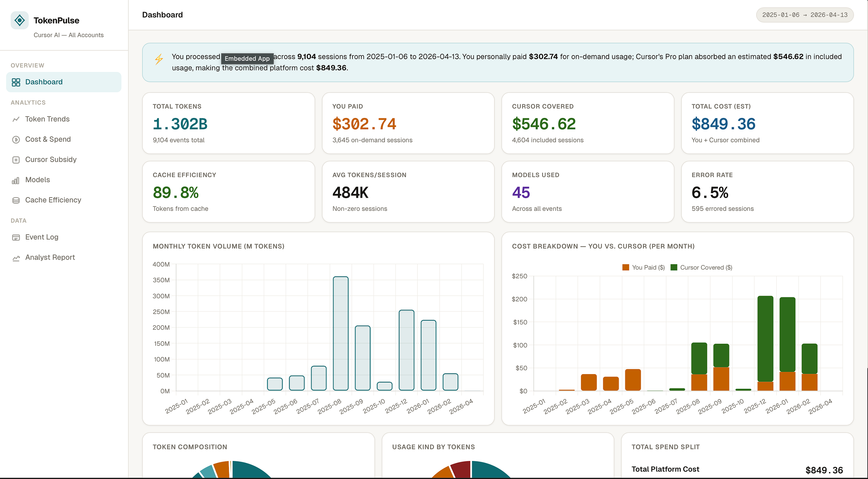Click the Token Trends line chart icon
The image size is (868, 479).
(x=16, y=119)
